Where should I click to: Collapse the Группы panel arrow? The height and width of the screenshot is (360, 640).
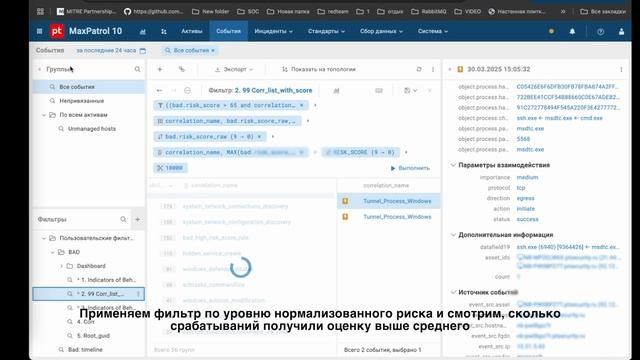40,69
